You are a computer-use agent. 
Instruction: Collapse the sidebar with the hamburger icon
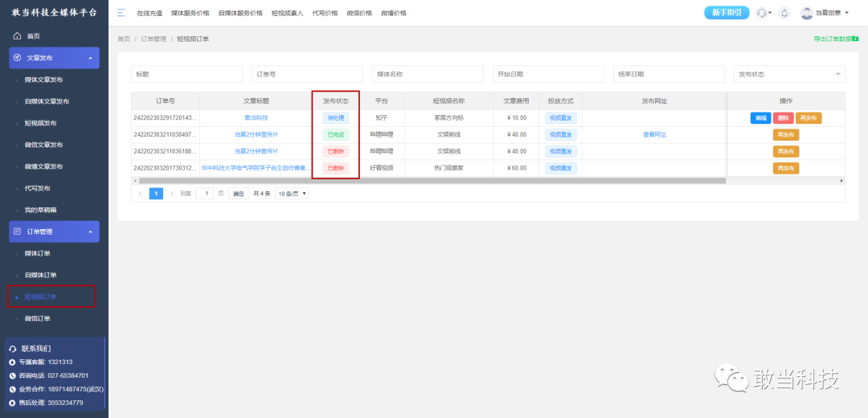tap(121, 13)
